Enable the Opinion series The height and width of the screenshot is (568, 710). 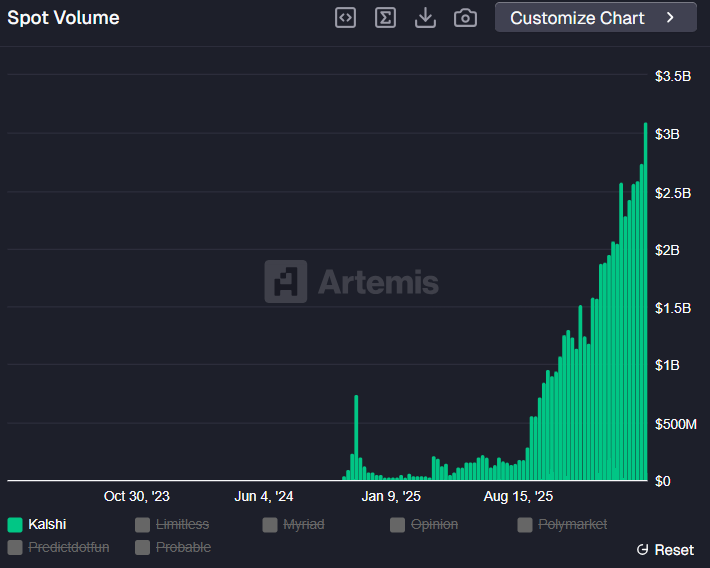(424, 525)
